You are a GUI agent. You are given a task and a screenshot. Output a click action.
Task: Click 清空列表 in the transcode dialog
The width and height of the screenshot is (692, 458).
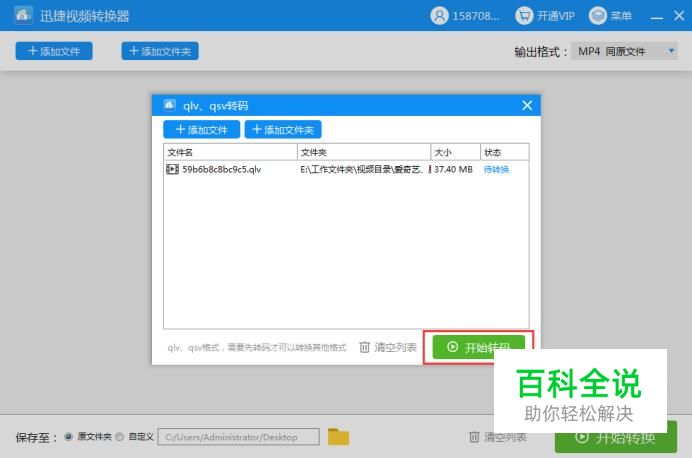[x=388, y=347]
